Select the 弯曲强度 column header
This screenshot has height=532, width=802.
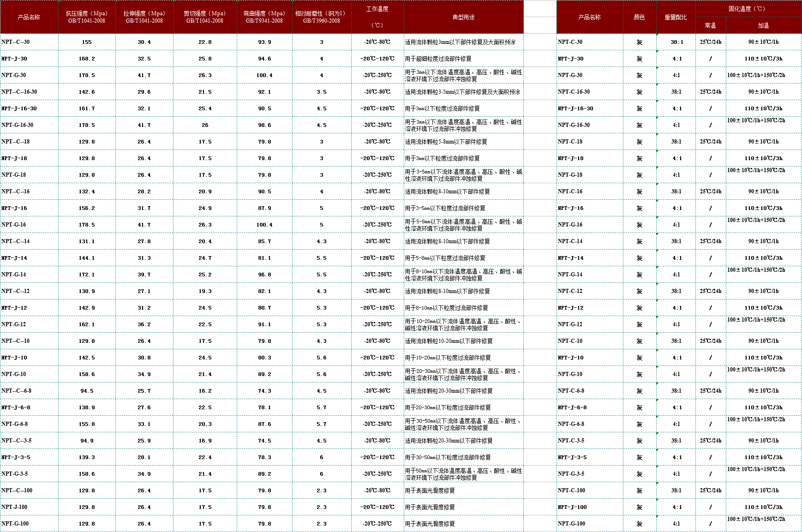click(x=264, y=17)
